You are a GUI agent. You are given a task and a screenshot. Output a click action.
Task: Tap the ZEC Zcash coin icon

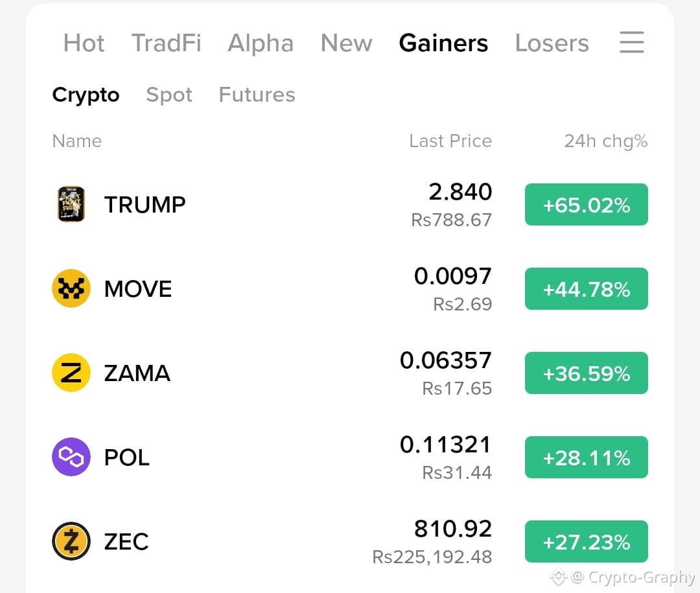pyautogui.click(x=71, y=541)
